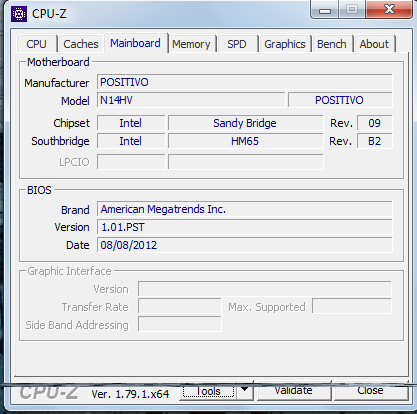Screen dimensions: 417x414
Task: Open the Bench tab
Action: 332,44
